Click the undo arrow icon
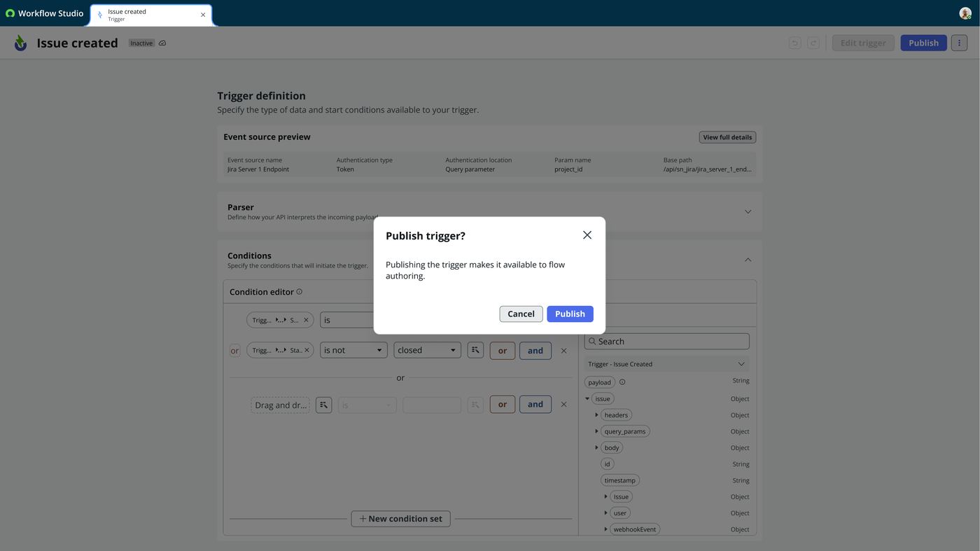 (794, 43)
